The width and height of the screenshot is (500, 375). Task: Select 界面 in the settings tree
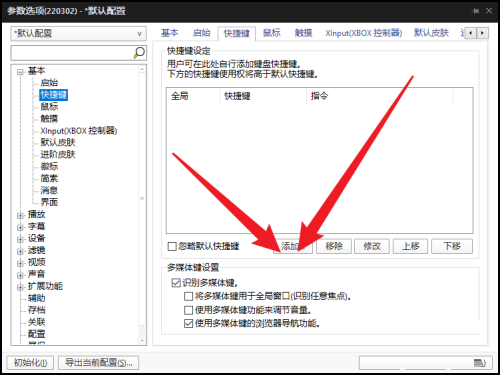tap(49, 202)
